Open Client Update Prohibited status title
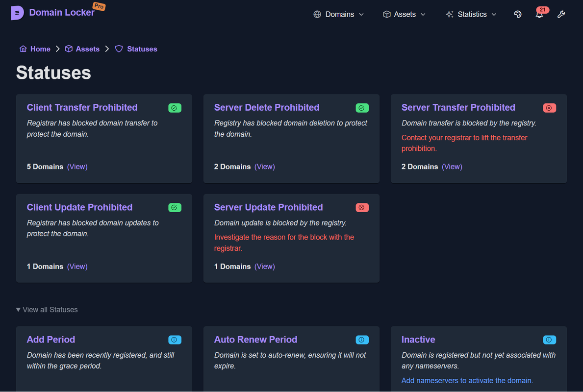583x392 pixels. (79, 207)
